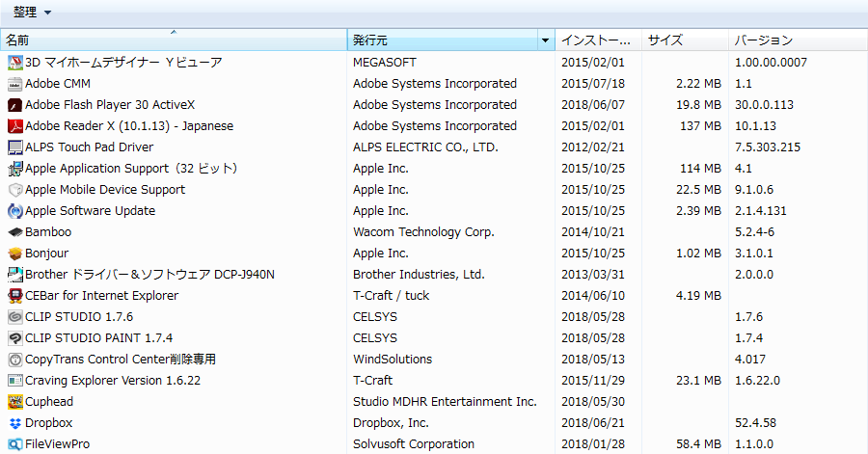Select the FileViewPro icon
This screenshot has height=454, width=868.
pos(14,444)
